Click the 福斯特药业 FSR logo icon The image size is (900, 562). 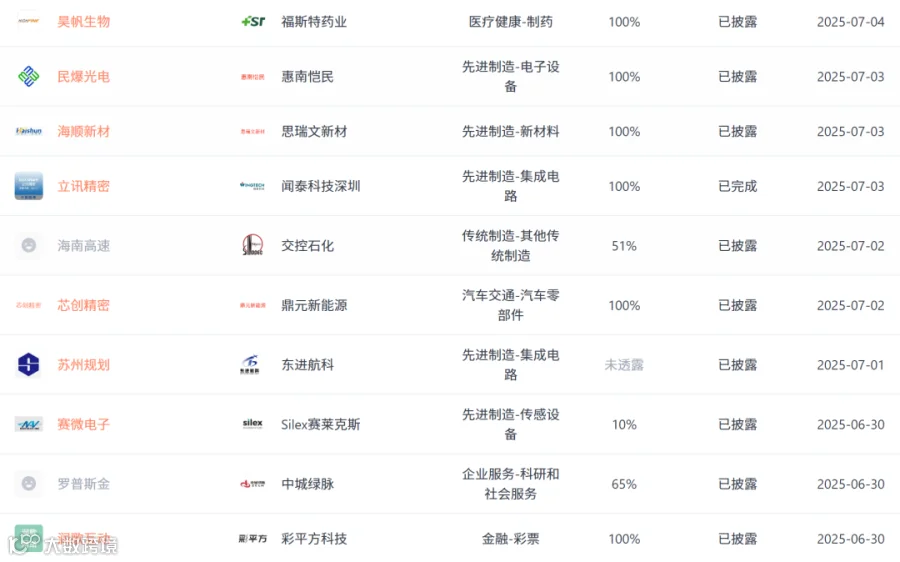click(253, 22)
